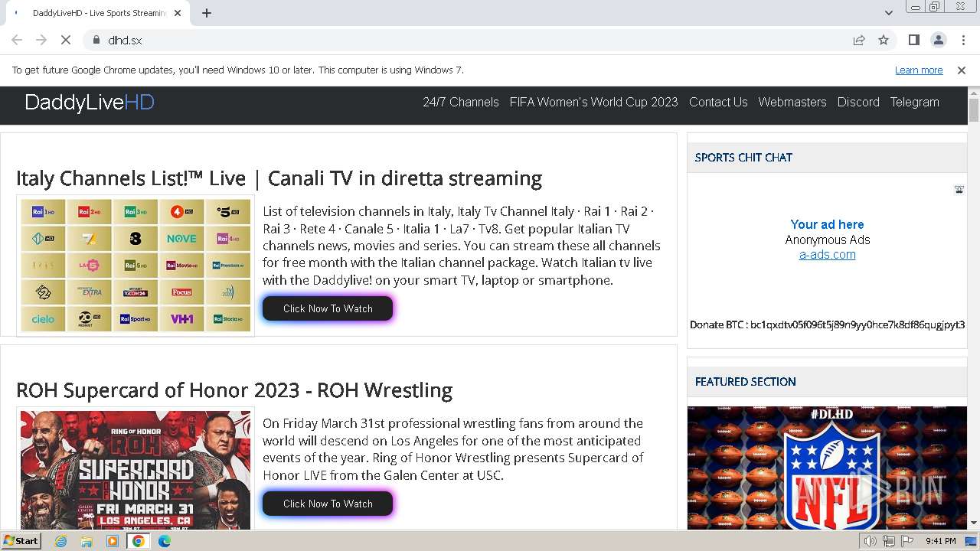The height and width of the screenshot is (551, 980).
Task: Open the Windows Start menu
Action: coord(21,541)
